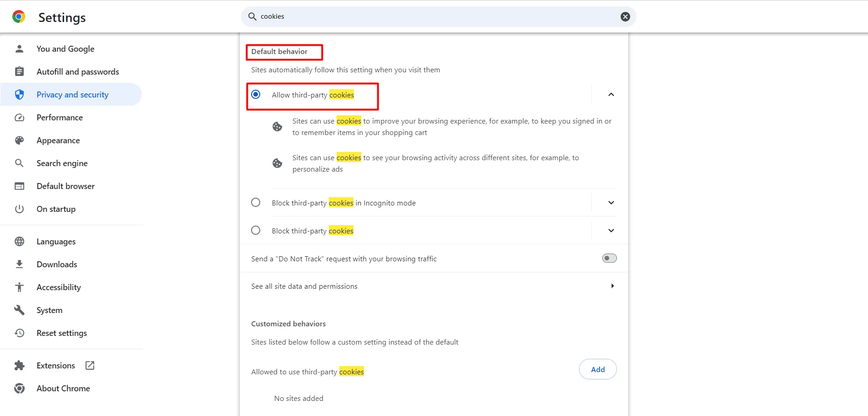The image size is (868, 416).
Task: Clear the cookies search field
Action: tap(625, 16)
